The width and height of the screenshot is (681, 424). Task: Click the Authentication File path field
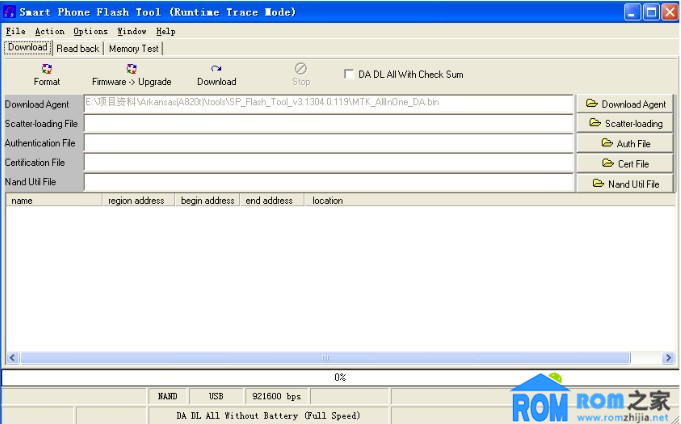tap(328, 143)
